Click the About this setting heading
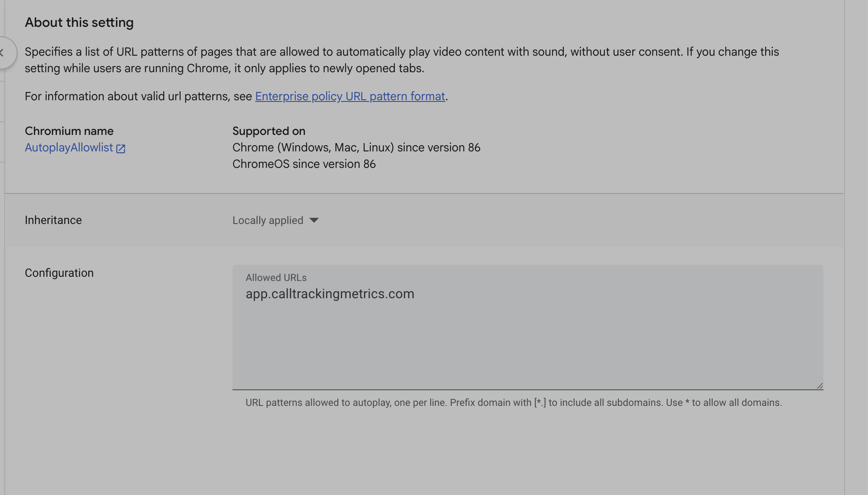Screen dimensions: 868x495 [x=79, y=23]
